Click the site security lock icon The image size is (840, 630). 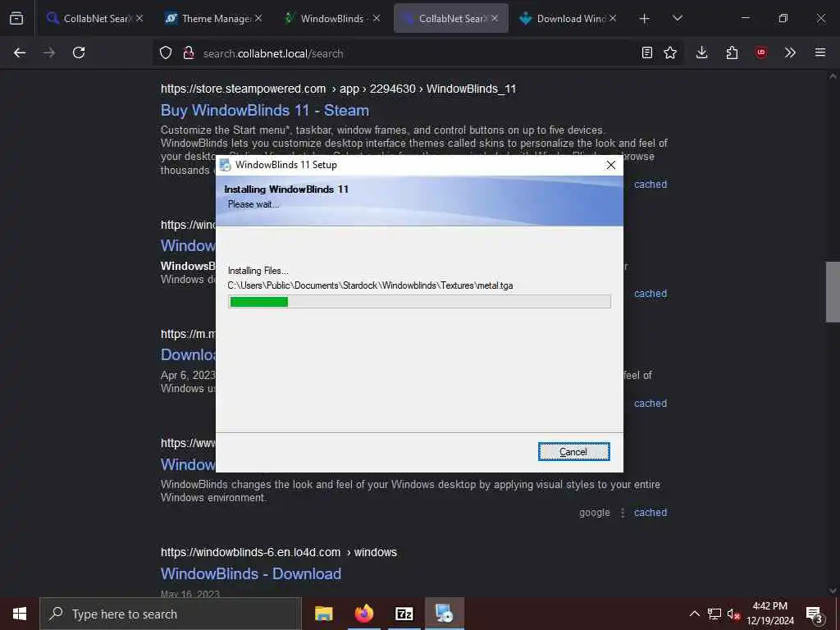tap(189, 53)
